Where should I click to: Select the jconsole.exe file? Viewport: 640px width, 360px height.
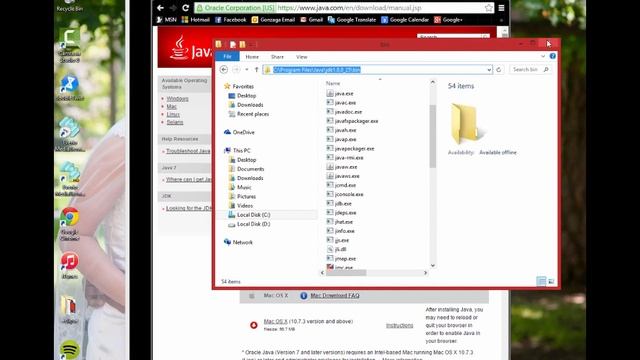coord(345,194)
